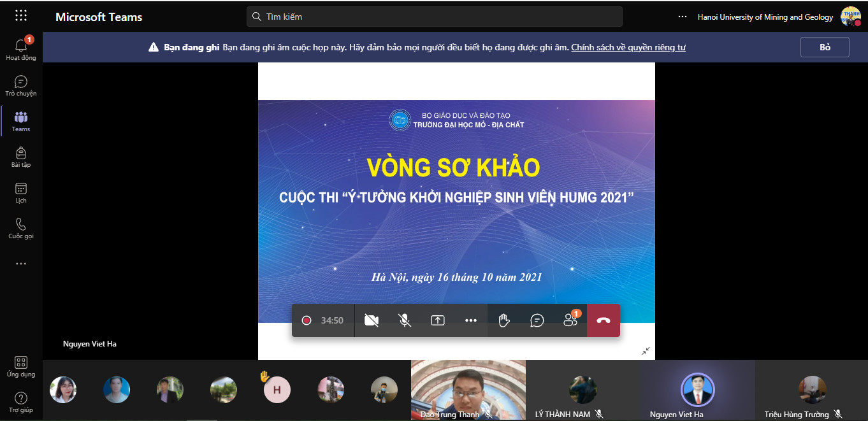
Task: Open Trò chuyện chat in sidebar
Action: point(21,86)
